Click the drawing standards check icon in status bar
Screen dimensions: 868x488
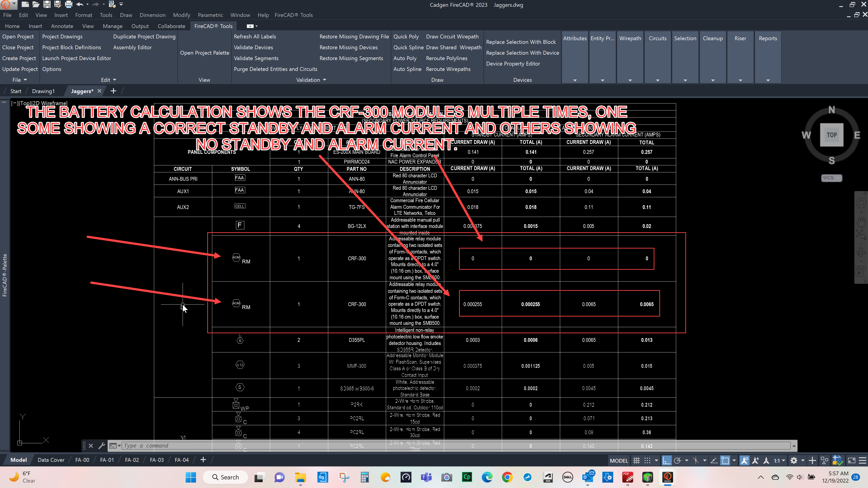tap(838, 460)
